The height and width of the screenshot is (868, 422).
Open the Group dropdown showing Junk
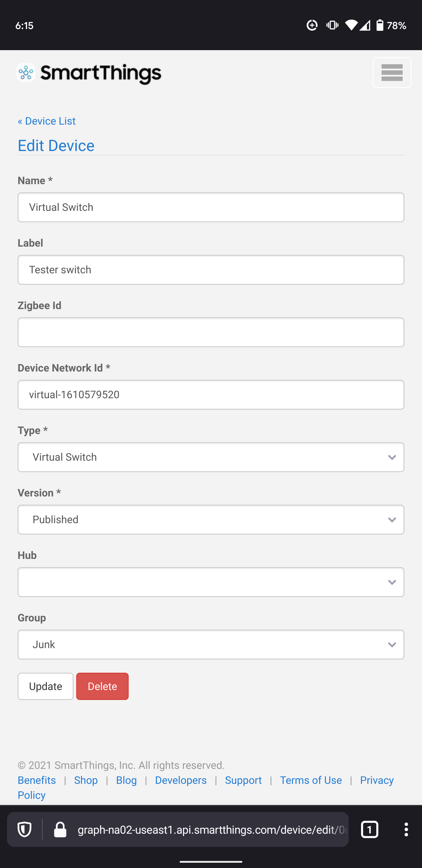pos(211,645)
